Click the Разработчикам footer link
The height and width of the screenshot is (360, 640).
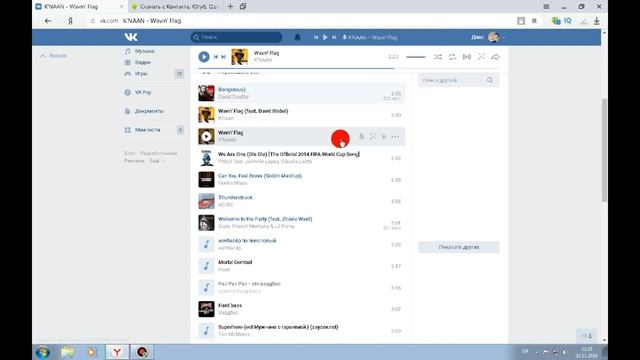tap(159, 153)
